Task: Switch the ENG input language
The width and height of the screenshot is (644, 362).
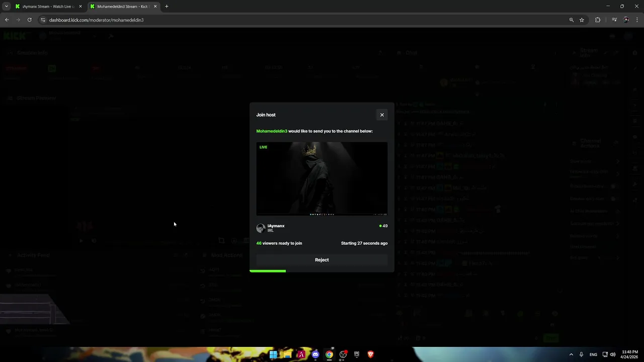Action: pyautogui.click(x=593, y=354)
